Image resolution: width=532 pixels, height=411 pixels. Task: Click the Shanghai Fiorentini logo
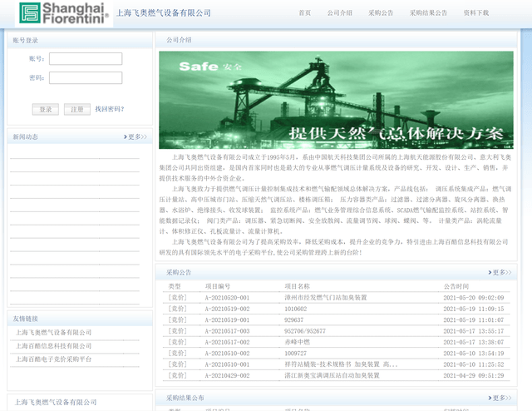point(65,13)
